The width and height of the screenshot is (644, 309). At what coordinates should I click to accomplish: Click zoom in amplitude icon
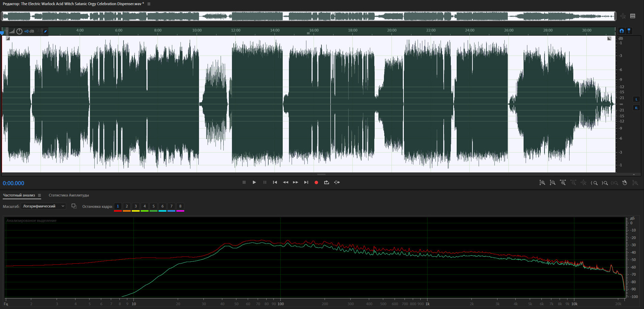tap(542, 183)
